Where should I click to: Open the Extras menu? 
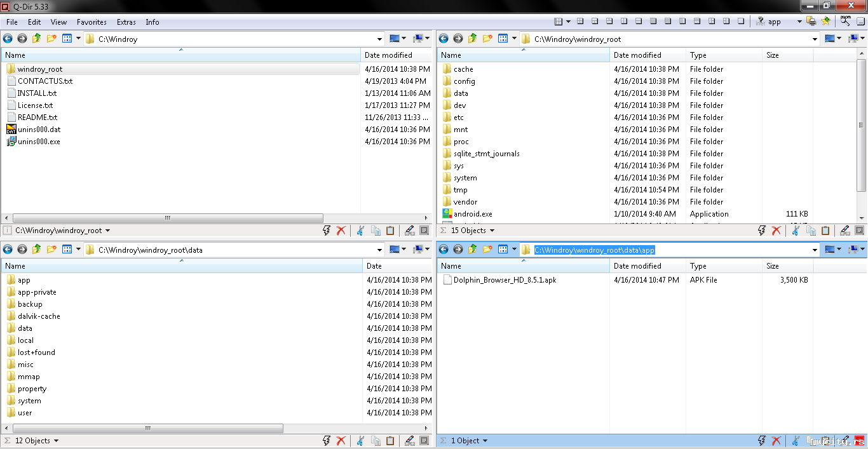point(126,22)
